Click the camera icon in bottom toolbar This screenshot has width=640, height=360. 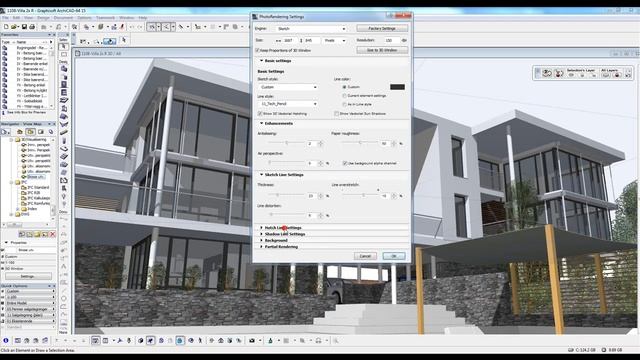(x=252, y=340)
